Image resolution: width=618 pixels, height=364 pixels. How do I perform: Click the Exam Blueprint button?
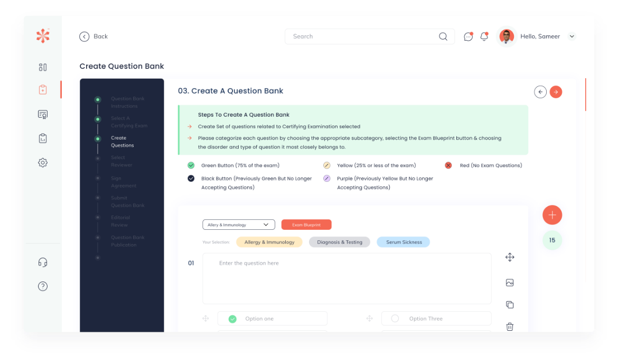point(306,225)
